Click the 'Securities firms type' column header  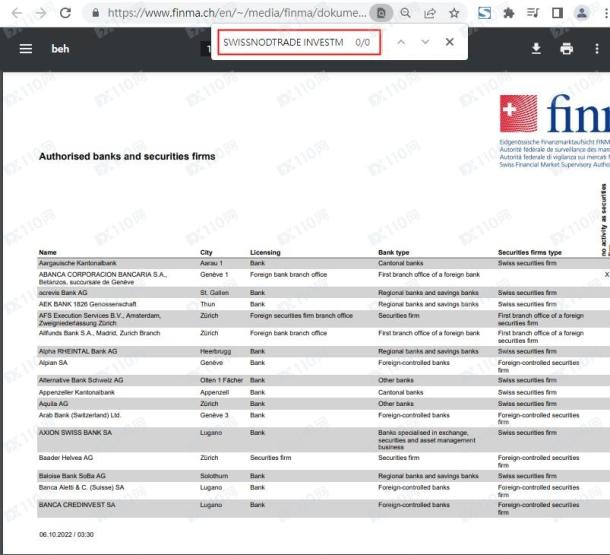click(x=530, y=252)
